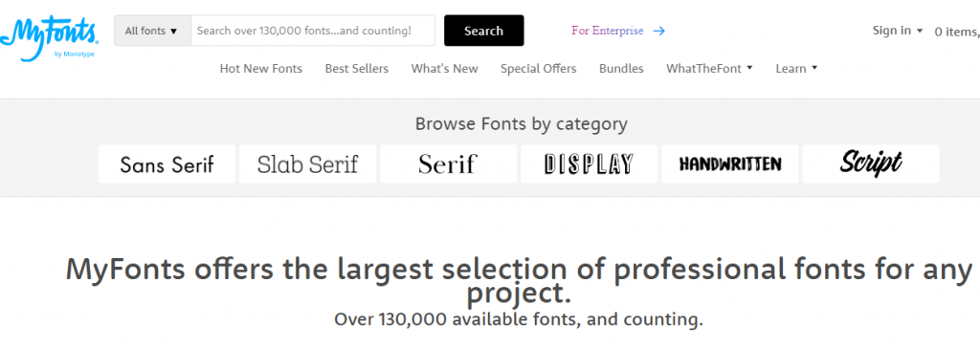Expand the Learn menu
Image resolution: width=980 pixels, height=348 pixels.
(x=796, y=69)
